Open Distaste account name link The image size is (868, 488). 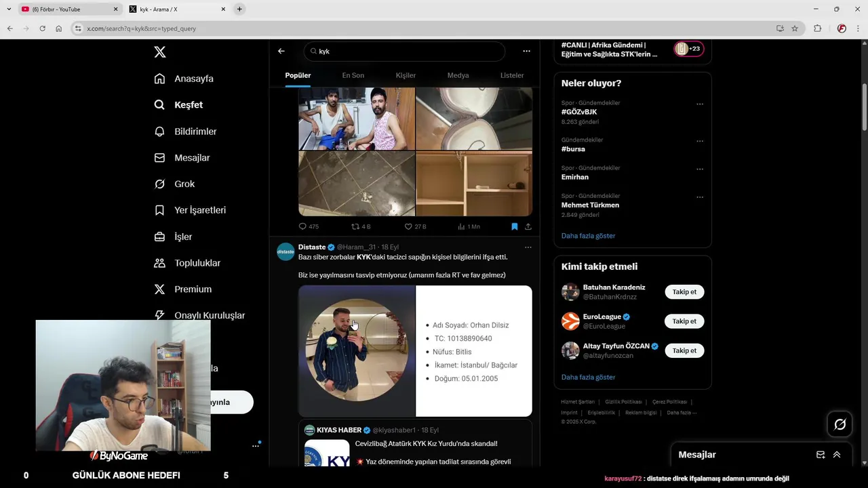pyautogui.click(x=312, y=247)
